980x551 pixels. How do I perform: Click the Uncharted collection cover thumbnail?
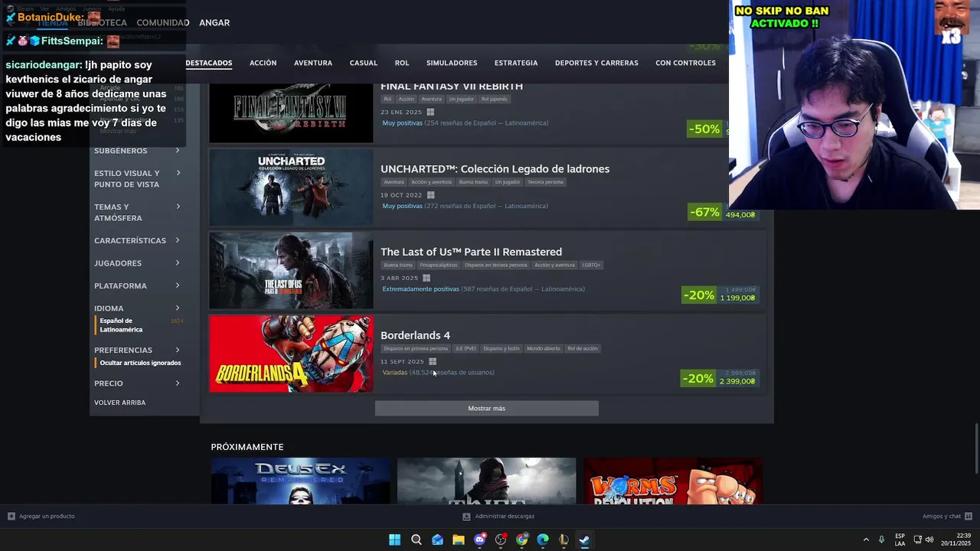tap(291, 187)
